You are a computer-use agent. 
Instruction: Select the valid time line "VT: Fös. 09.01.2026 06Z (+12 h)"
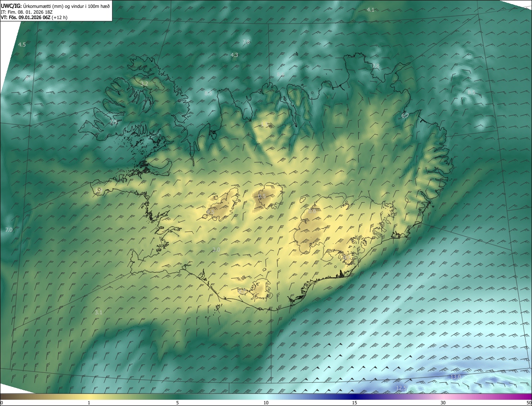point(34,17)
